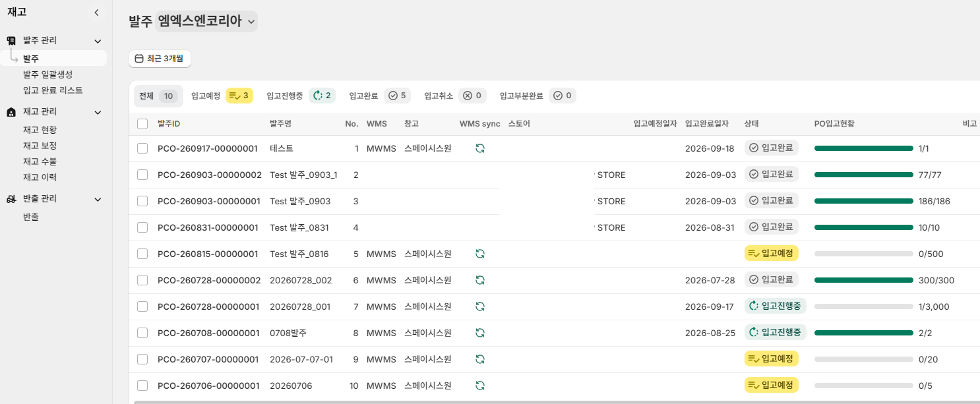This screenshot has height=404, width=980.
Task: Go to 입고 완료 리스트
Action: point(53,90)
